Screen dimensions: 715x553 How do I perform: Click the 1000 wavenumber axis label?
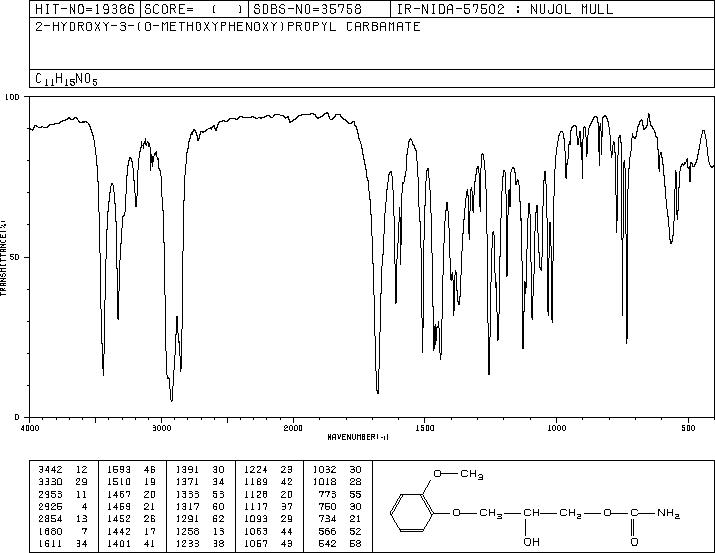tap(556, 428)
